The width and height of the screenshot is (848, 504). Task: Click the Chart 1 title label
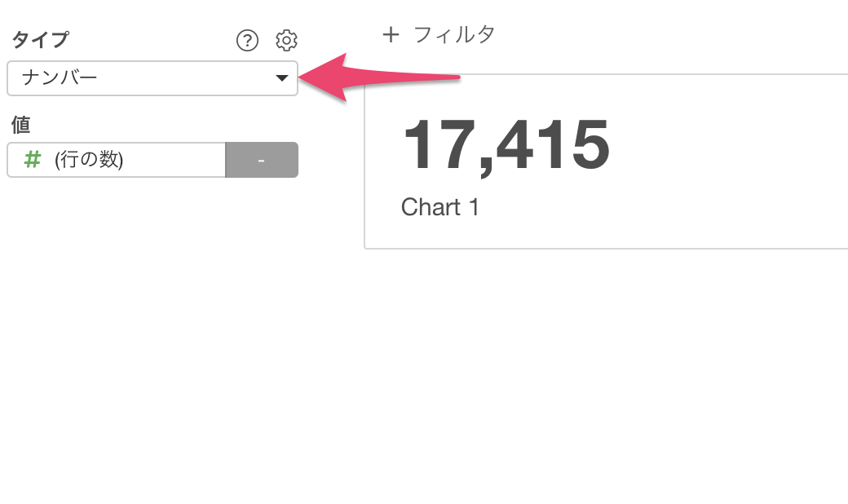point(439,207)
